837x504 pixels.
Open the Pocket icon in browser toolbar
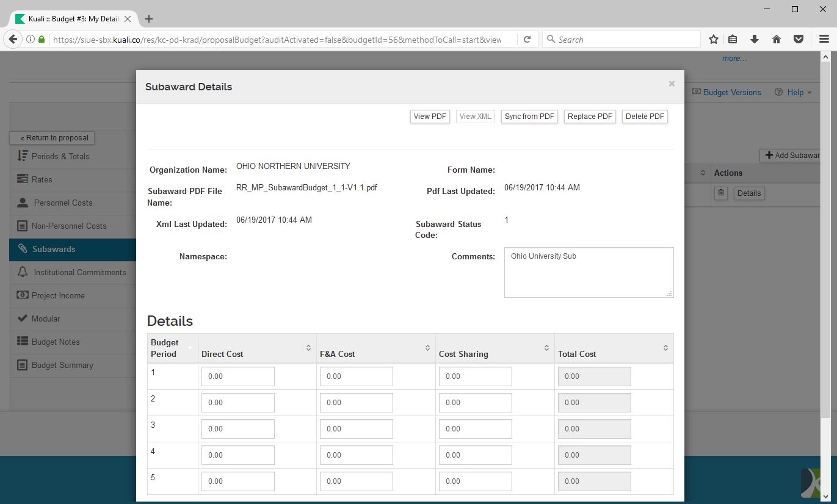coord(798,39)
